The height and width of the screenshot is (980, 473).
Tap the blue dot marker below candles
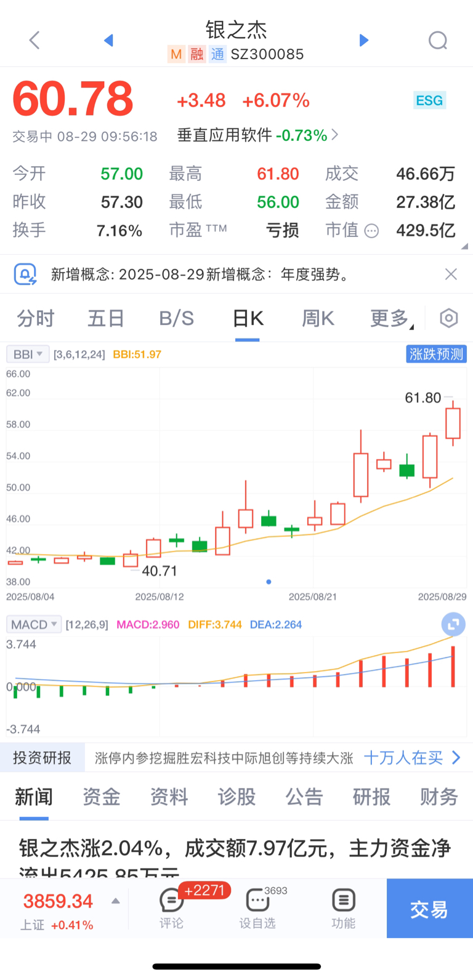(x=269, y=582)
